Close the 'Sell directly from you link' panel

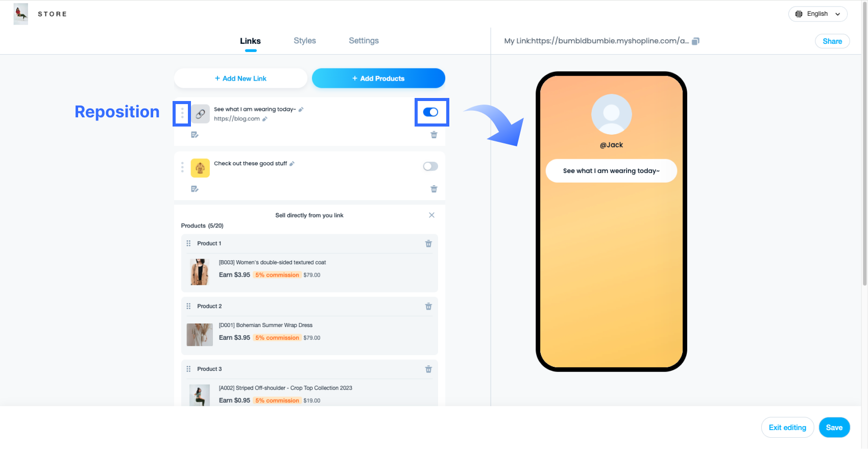[x=431, y=215]
